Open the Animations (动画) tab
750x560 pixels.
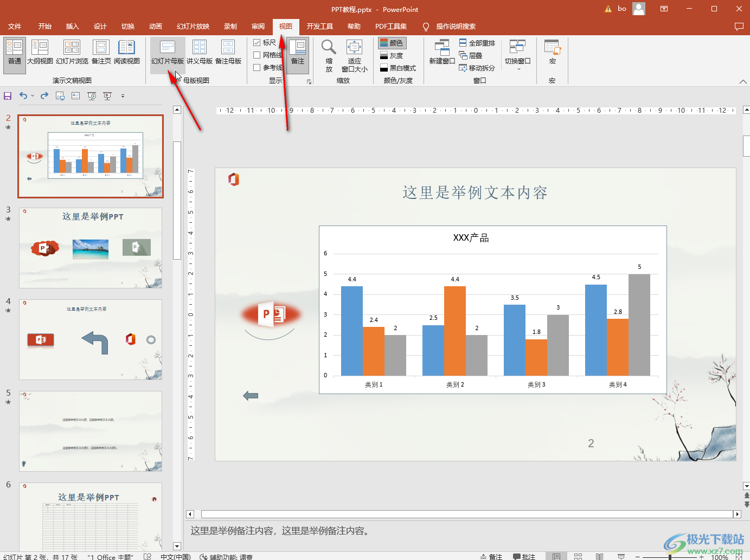pyautogui.click(x=155, y=26)
